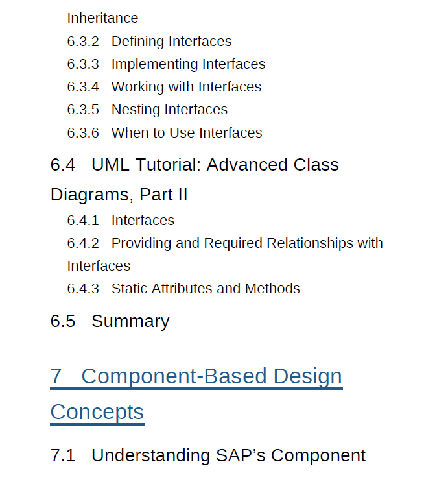Screen dimensions: 448x484
Task: Click the Interfaces continuation line under 6.4.2
Action: 99,266
